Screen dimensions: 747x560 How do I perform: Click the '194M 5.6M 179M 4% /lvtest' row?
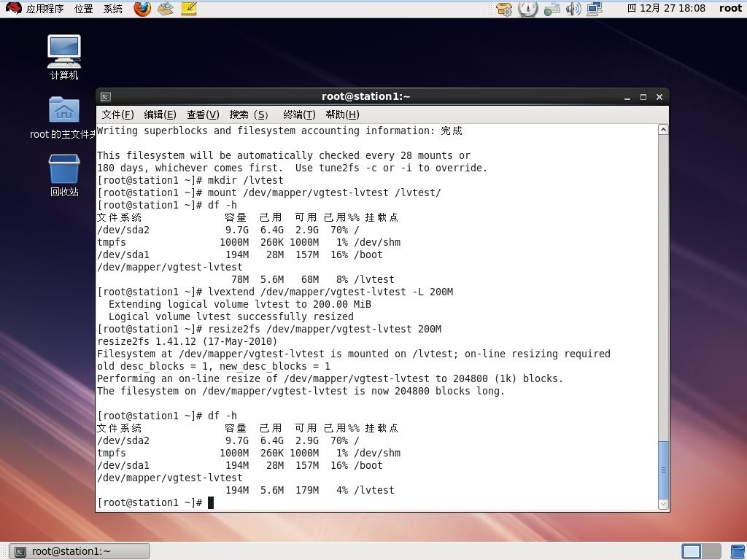309,490
